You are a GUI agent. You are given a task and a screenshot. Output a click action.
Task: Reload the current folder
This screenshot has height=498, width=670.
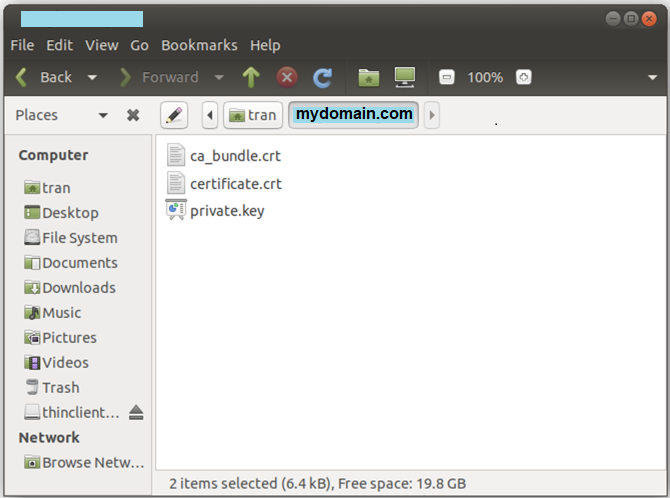click(323, 78)
